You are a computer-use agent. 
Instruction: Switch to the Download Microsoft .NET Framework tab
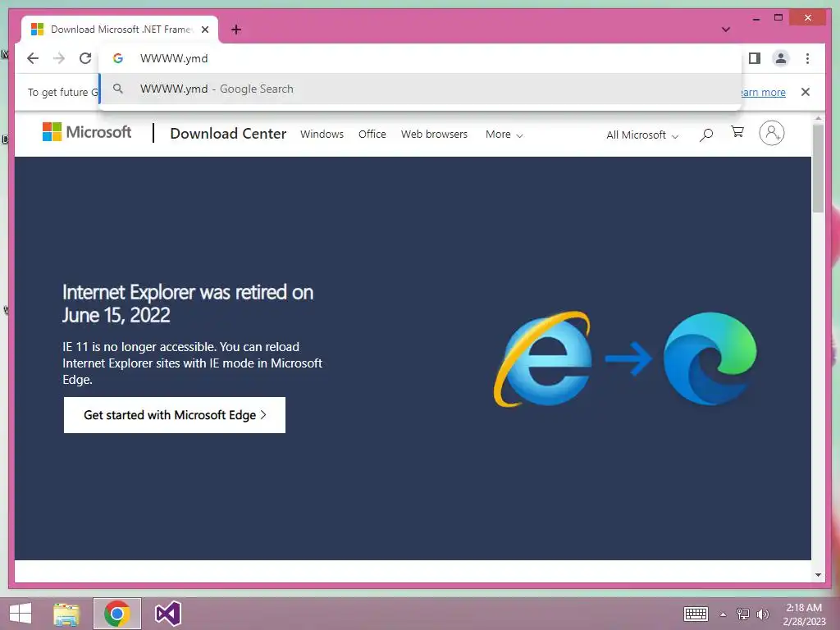[120, 30]
